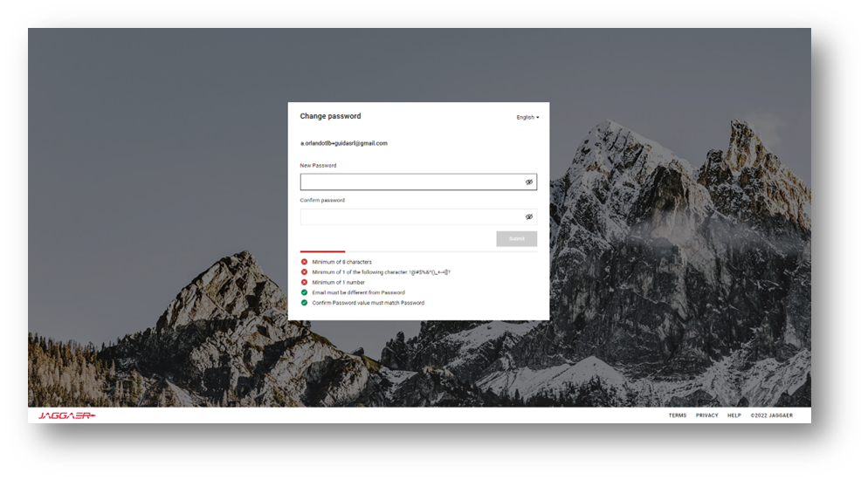Open the HELP footer link
This screenshot has height=480, width=868.
734,415
